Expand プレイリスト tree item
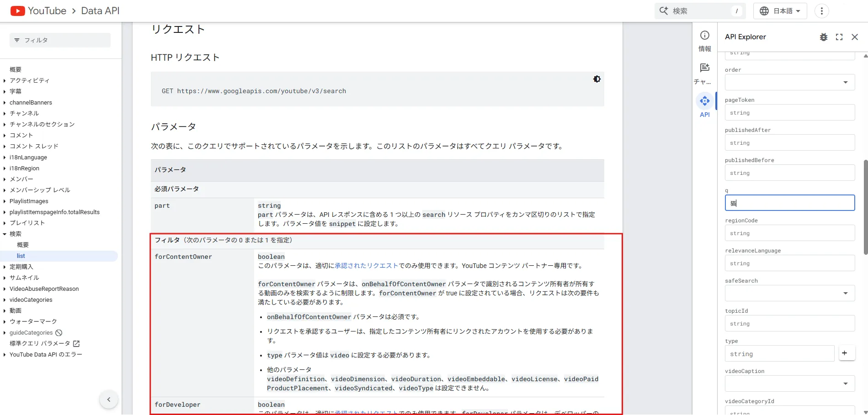This screenshot has width=868, height=415. click(x=5, y=223)
